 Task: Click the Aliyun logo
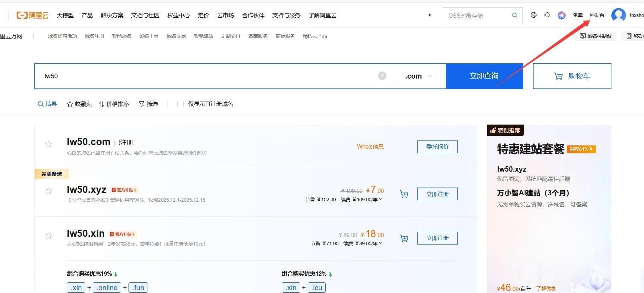coord(32,15)
